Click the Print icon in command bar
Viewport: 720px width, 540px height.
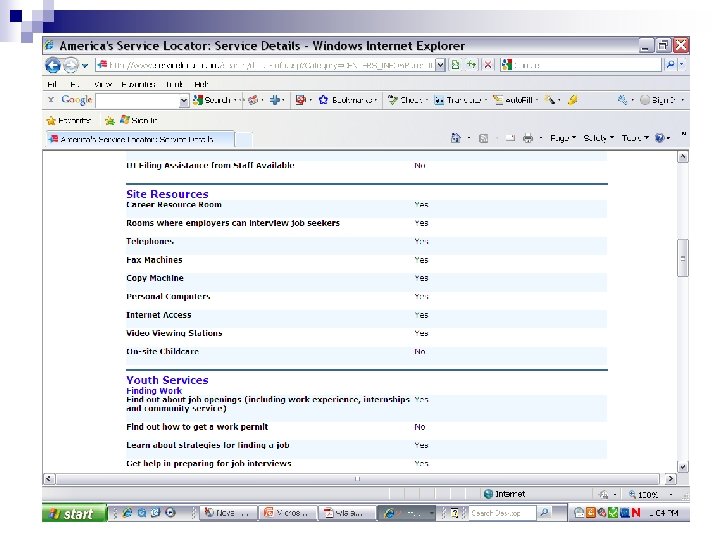coord(528,138)
